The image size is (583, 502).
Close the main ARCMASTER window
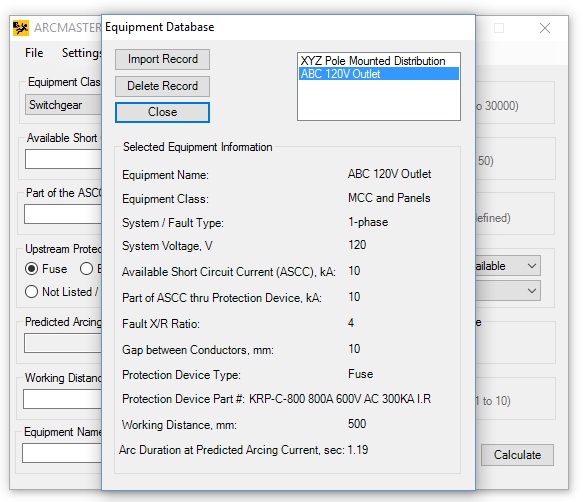tap(545, 28)
